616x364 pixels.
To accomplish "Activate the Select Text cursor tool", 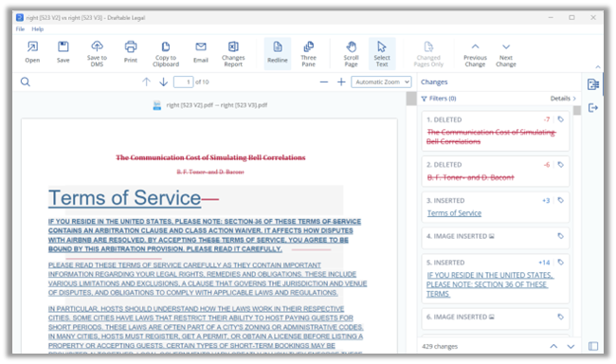I will pyautogui.click(x=382, y=53).
